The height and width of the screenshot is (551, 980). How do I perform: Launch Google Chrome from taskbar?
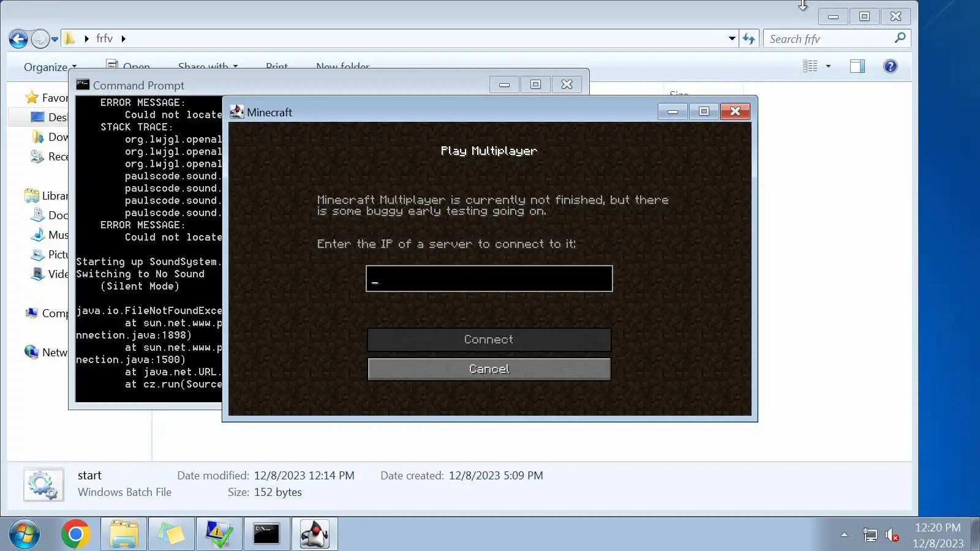[x=75, y=534]
